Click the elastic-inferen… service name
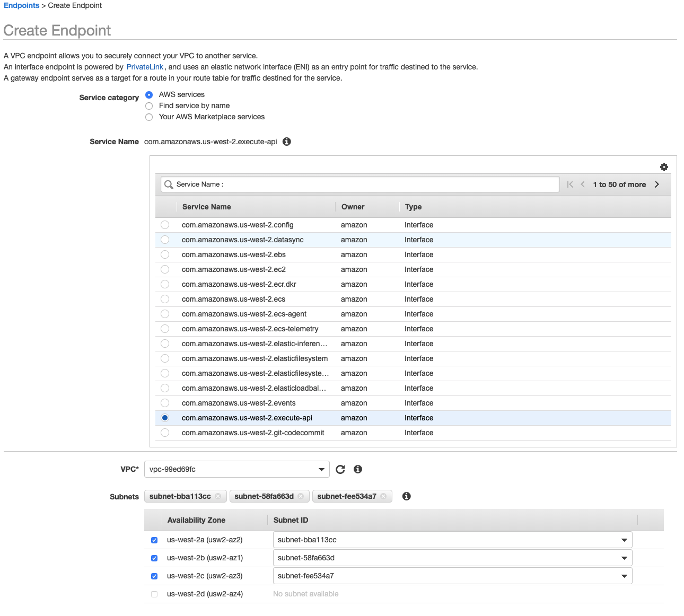This screenshot has height=616, width=684. pyautogui.click(x=255, y=344)
